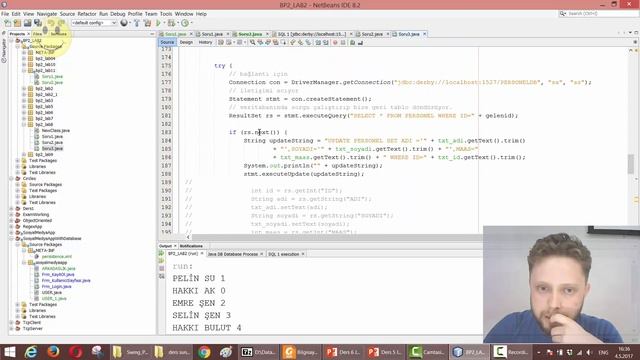Image resolution: width=640 pixels, height=360 pixels.
Task: Open Opera from the taskbar
Action: [x=76, y=352]
